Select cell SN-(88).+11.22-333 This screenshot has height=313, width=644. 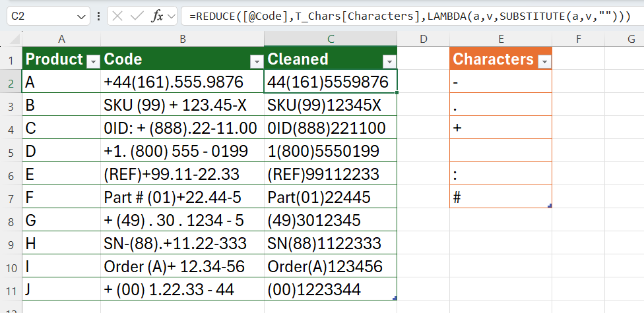pyautogui.click(x=183, y=243)
